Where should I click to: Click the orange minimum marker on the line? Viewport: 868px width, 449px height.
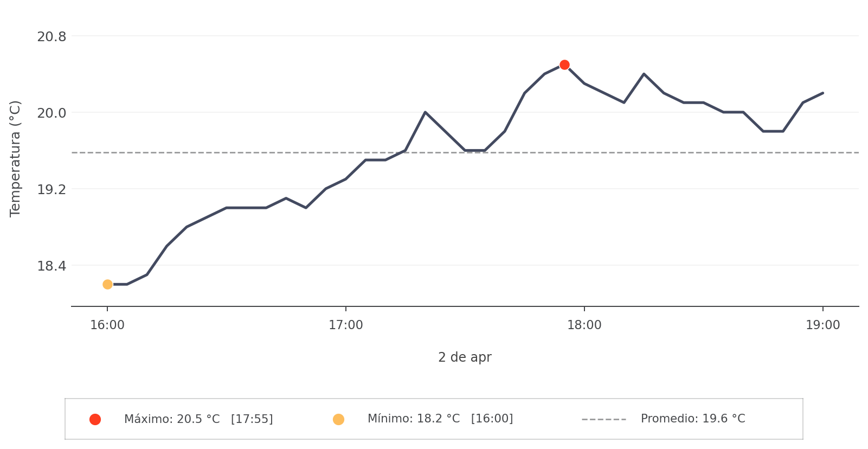pyautogui.click(x=107, y=284)
